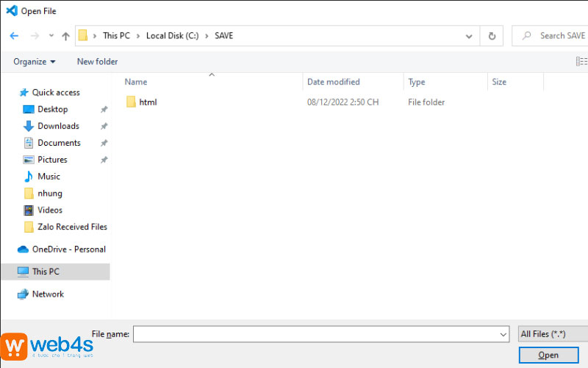This screenshot has width=588, height=368.
Task: Select This PC in sidebar
Action: 46,272
